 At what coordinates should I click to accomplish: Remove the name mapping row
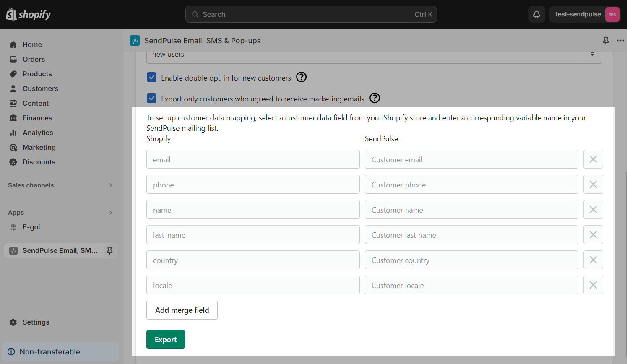click(593, 210)
